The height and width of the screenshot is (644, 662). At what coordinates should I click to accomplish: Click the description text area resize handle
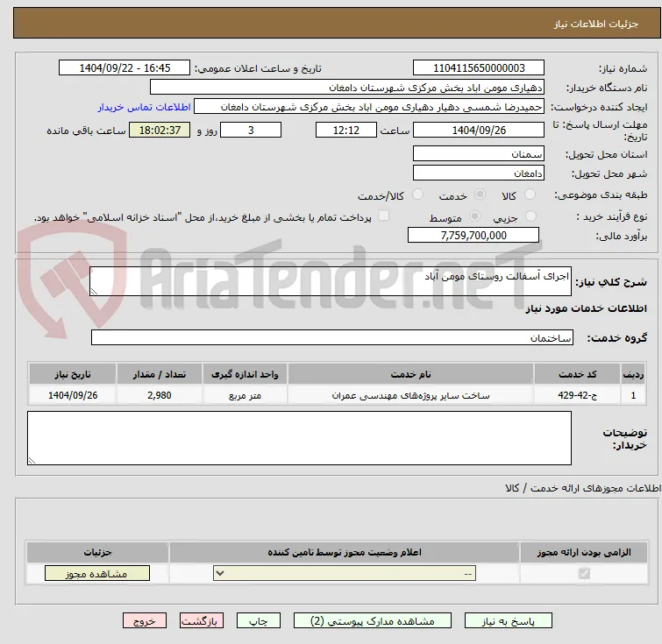(x=94, y=291)
